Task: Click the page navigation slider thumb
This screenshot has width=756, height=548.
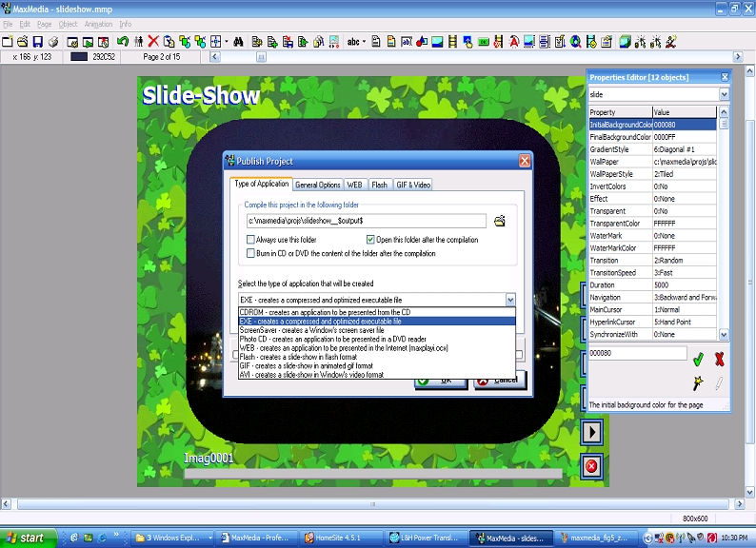Action: pyautogui.click(x=261, y=57)
